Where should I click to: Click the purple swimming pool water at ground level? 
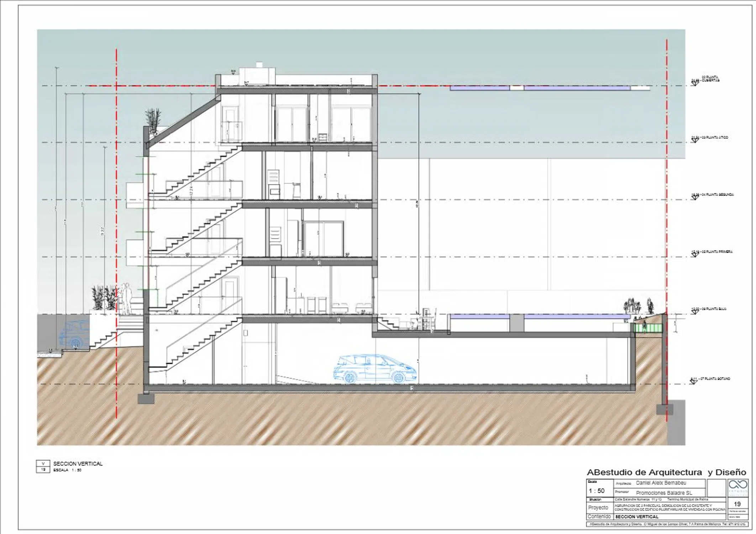click(x=577, y=316)
